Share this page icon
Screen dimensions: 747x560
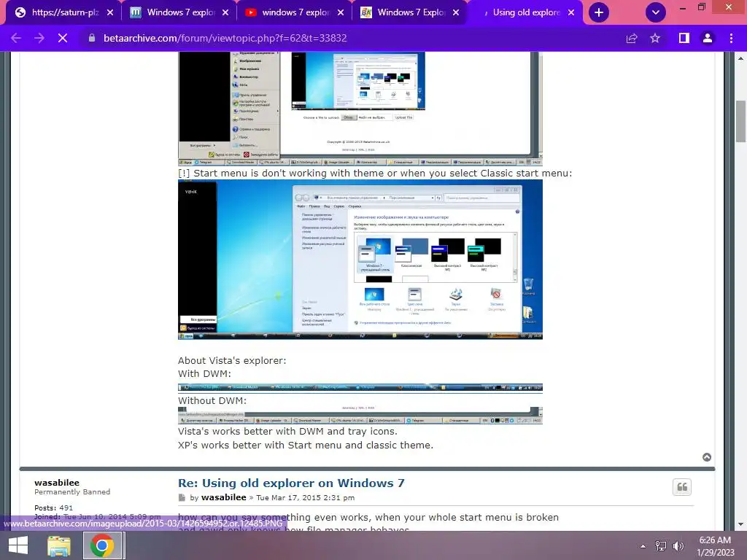(x=632, y=38)
